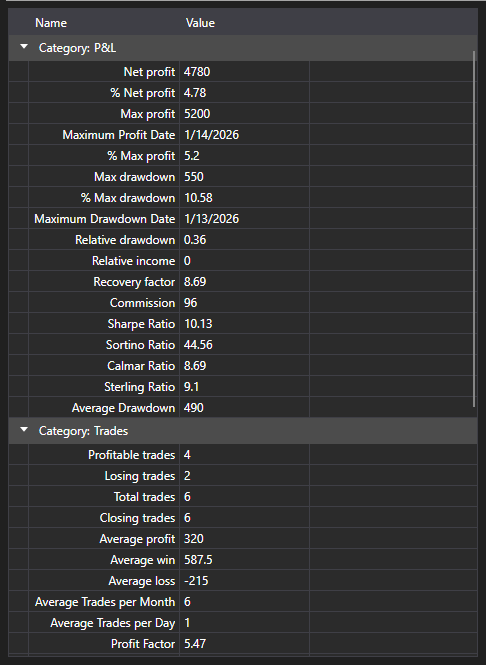Select the Average Trades per Day value 1

click(187, 623)
